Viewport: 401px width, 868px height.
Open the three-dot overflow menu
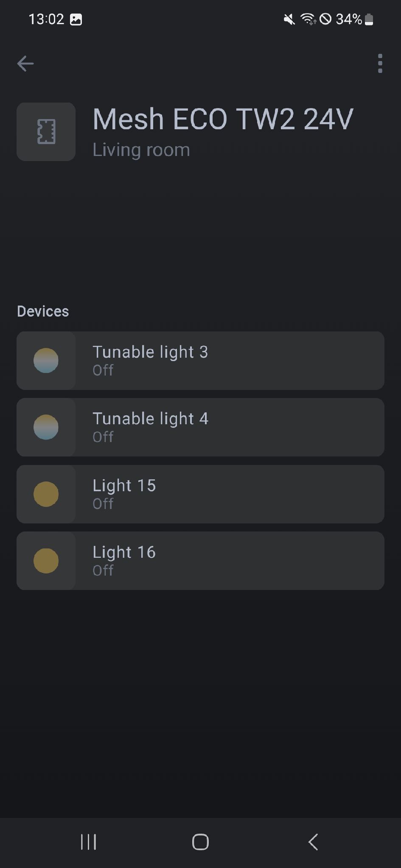[380, 64]
